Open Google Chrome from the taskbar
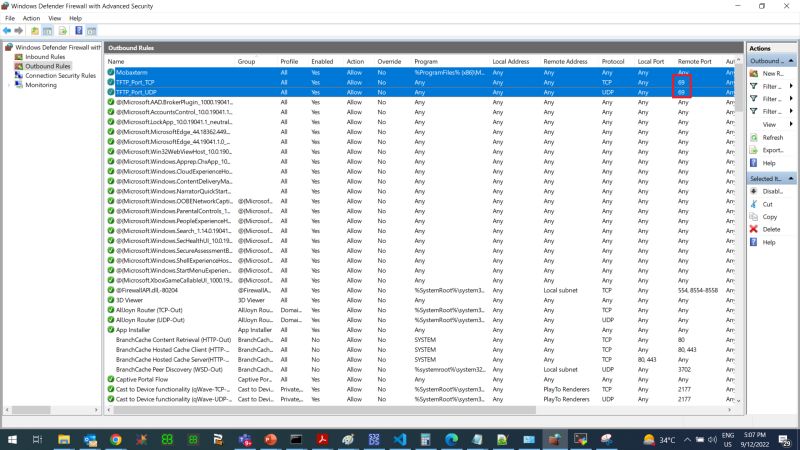 click(x=116, y=439)
